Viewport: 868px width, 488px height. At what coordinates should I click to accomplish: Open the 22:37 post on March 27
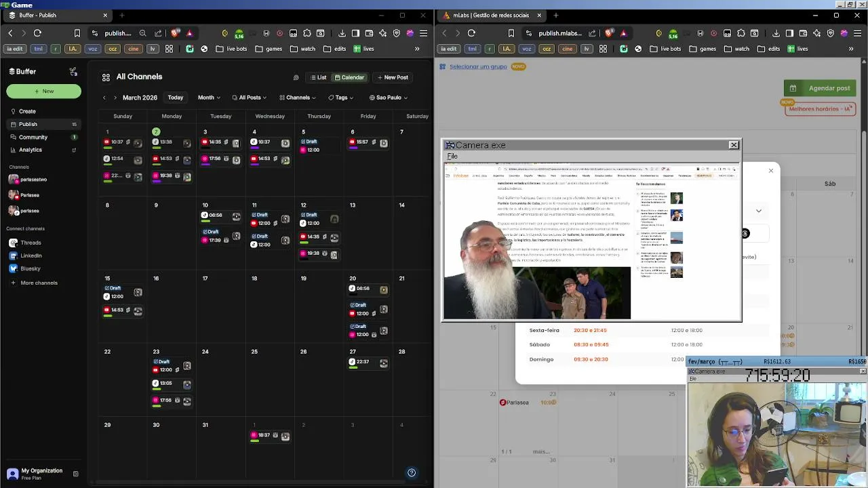(x=368, y=362)
